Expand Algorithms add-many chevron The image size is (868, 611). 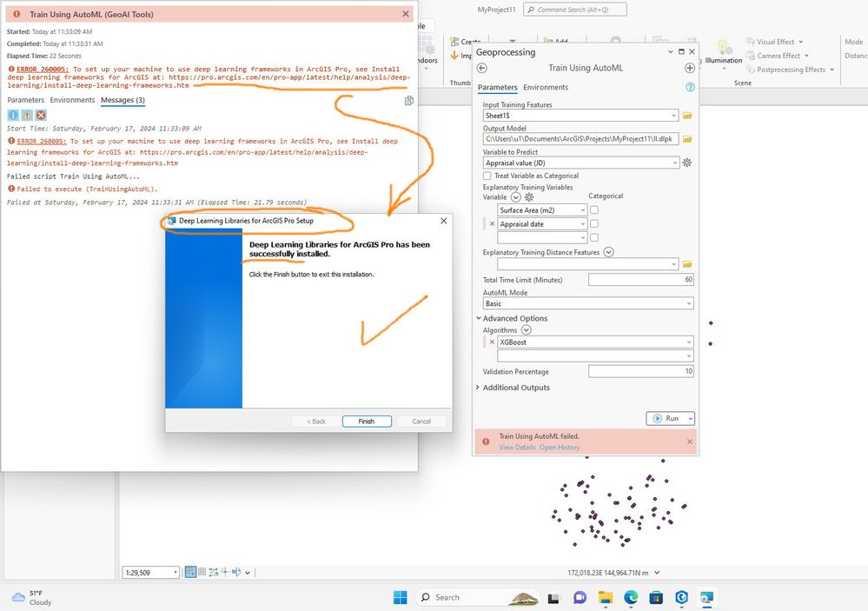pyautogui.click(x=527, y=329)
